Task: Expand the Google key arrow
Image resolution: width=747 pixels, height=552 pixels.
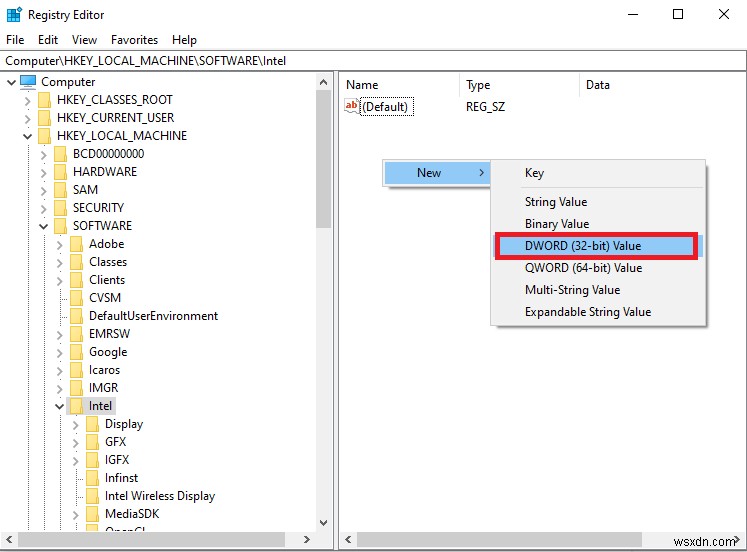Action: pos(60,353)
